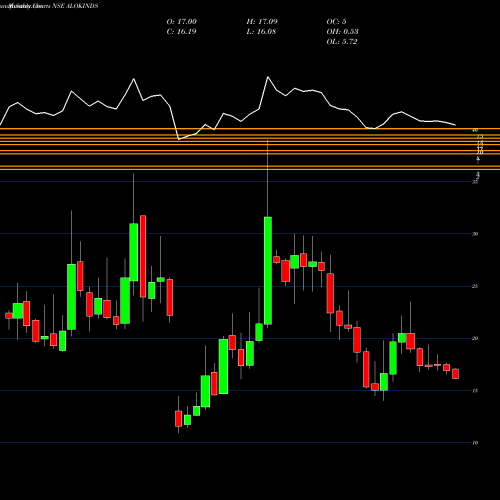500x500 pixels.
Task: Click the 35 price axis label
Action: [475, 182]
